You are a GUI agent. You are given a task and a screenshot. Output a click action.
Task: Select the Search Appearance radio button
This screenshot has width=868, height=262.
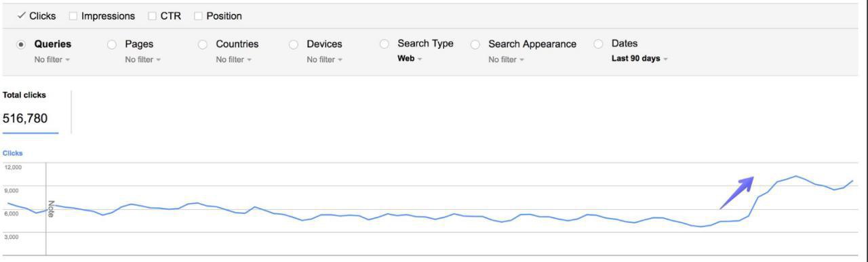coord(475,44)
